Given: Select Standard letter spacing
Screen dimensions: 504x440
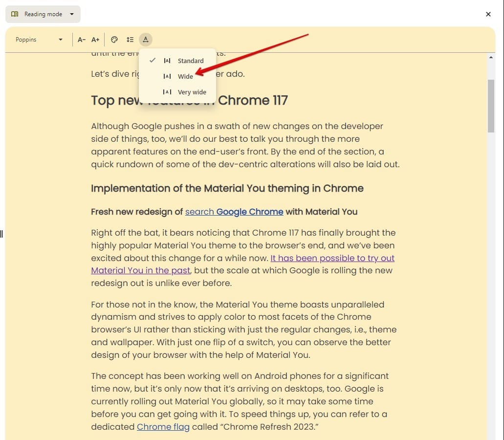Looking at the screenshot, I should click(177, 61).
